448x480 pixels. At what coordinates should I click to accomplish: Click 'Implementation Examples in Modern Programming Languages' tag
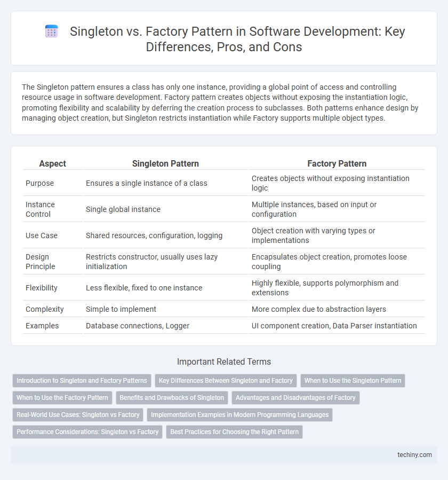point(240,415)
